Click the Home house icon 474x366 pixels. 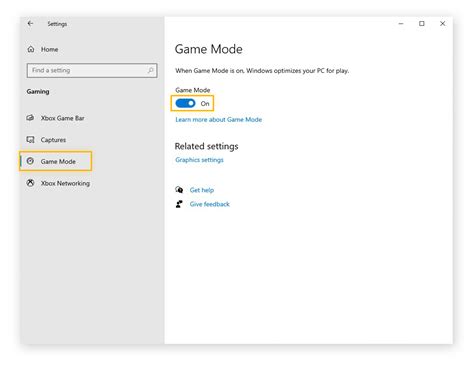coord(31,49)
